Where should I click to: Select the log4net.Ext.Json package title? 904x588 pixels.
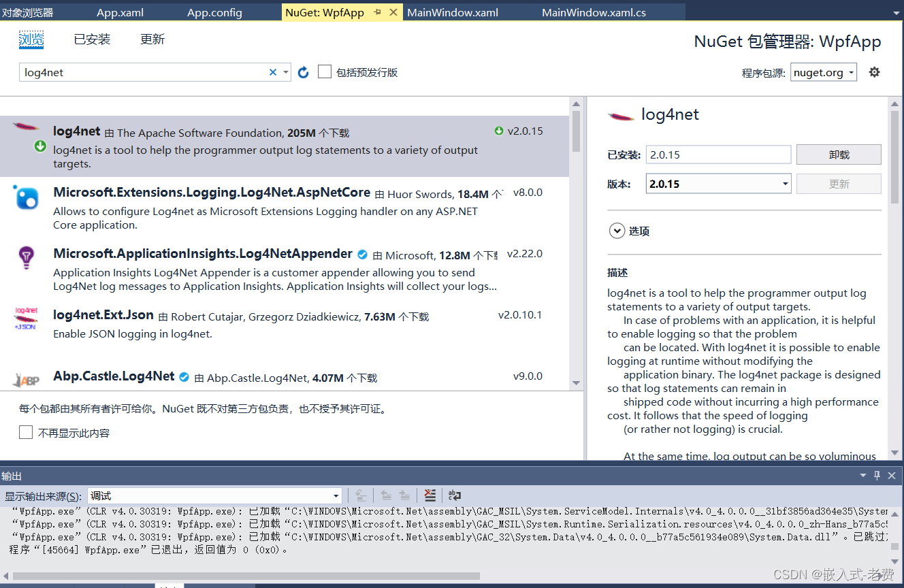pyautogui.click(x=103, y=315)
